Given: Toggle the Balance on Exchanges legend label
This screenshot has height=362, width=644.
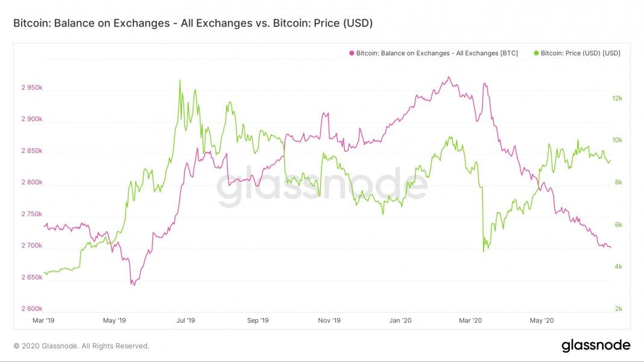Looking at the screenshot, I should pyautogui.click(x=437, y=53).
